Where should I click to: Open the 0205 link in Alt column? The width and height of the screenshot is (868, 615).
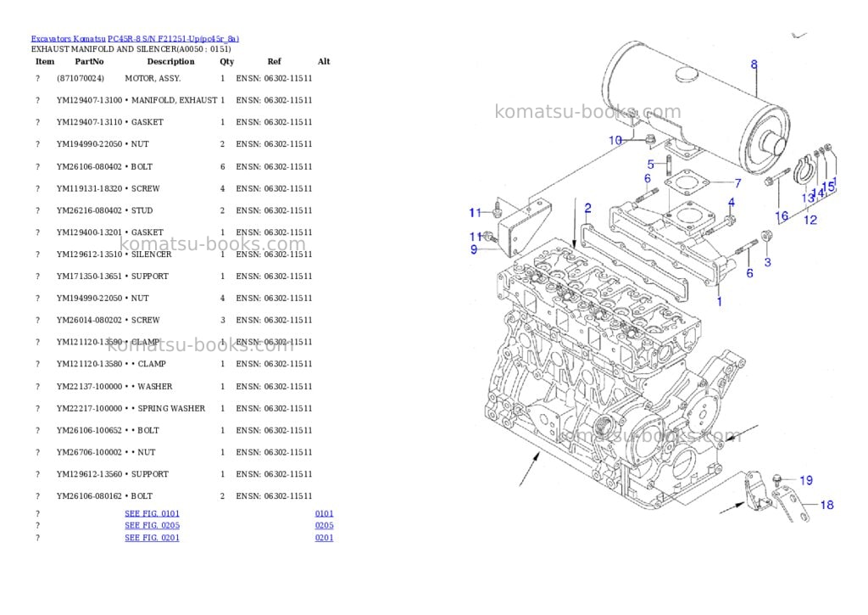click(x=325, y=525)
